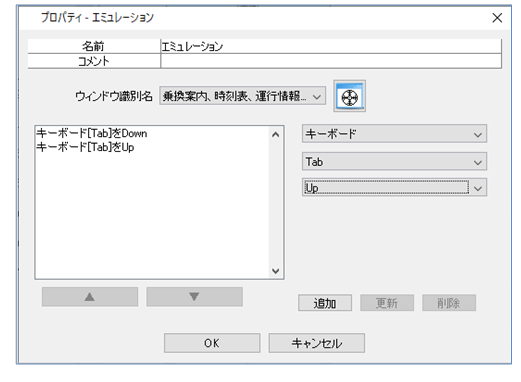Click the キャンセル button
521x382 pixels.
click(x=317, y=343)
